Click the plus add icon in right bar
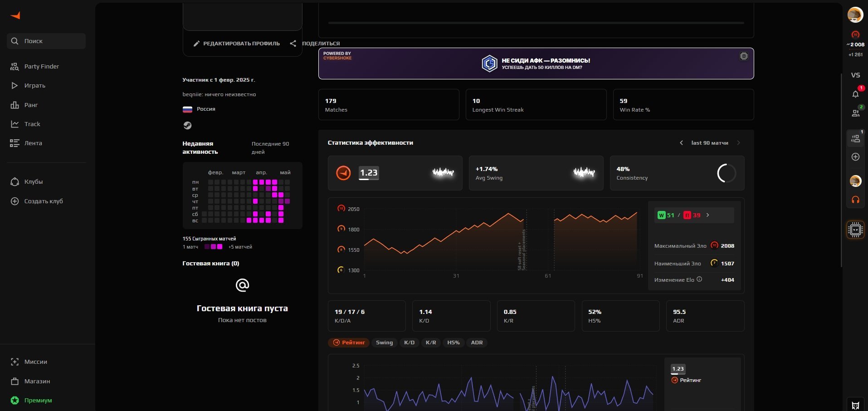 (x=855, y=157)
